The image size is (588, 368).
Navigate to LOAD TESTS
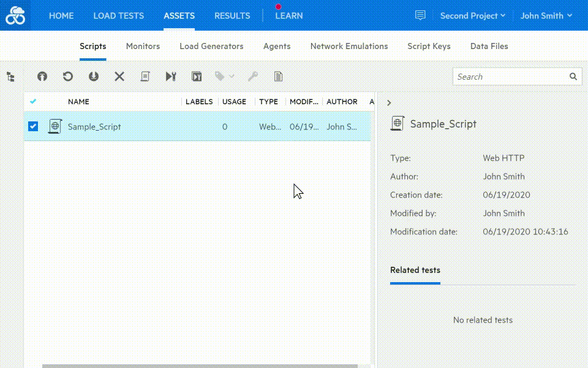coord(118,16)
